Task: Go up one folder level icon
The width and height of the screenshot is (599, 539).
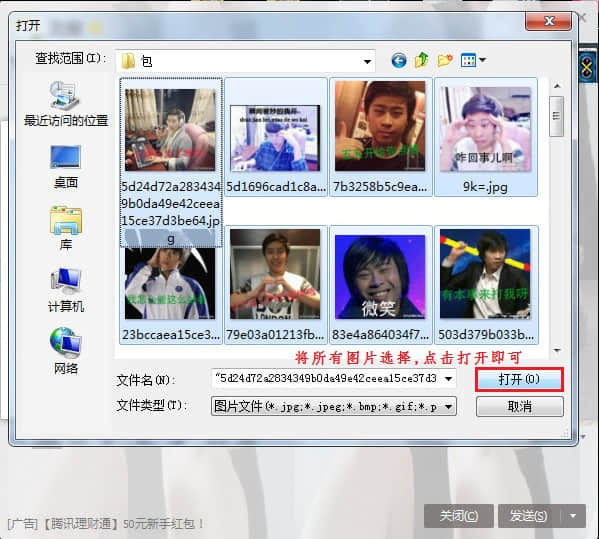Action: pos(421,60)
